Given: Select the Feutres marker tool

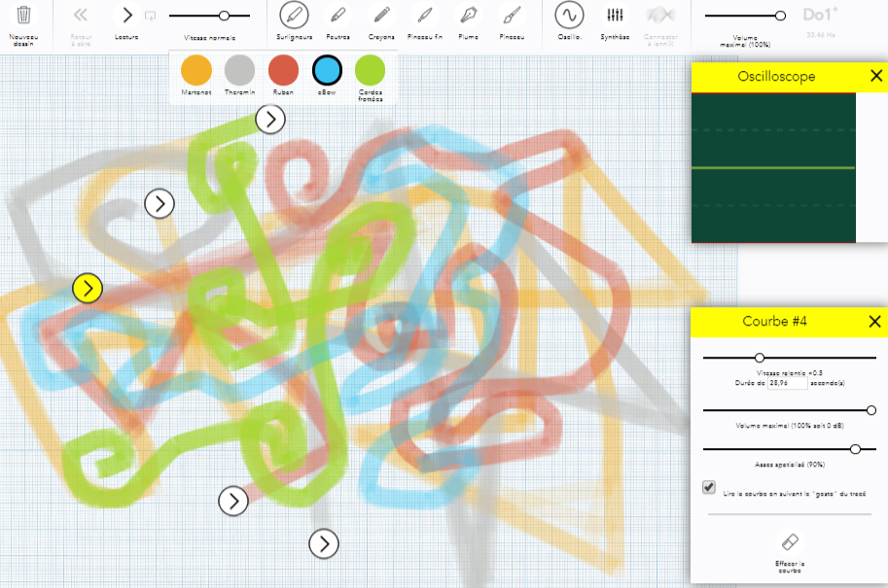Looking at the screenshot, I should [x=337, y=16].
